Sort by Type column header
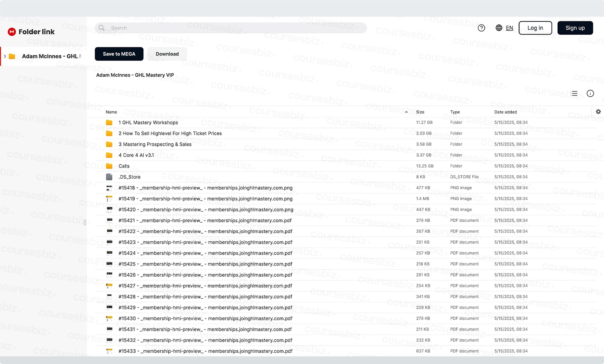This screenshot has height=364, width=604. click(455, 112)
